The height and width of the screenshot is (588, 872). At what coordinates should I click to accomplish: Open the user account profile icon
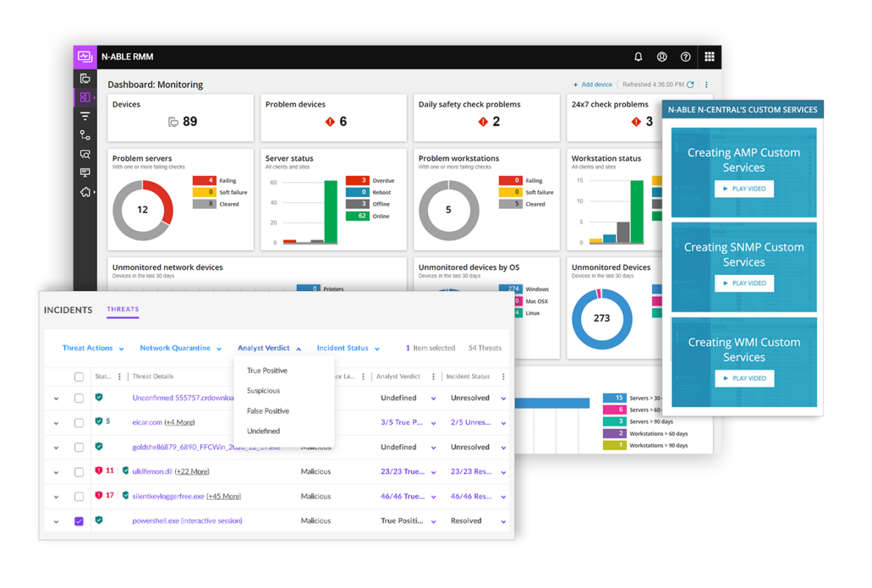click(662, 57)
